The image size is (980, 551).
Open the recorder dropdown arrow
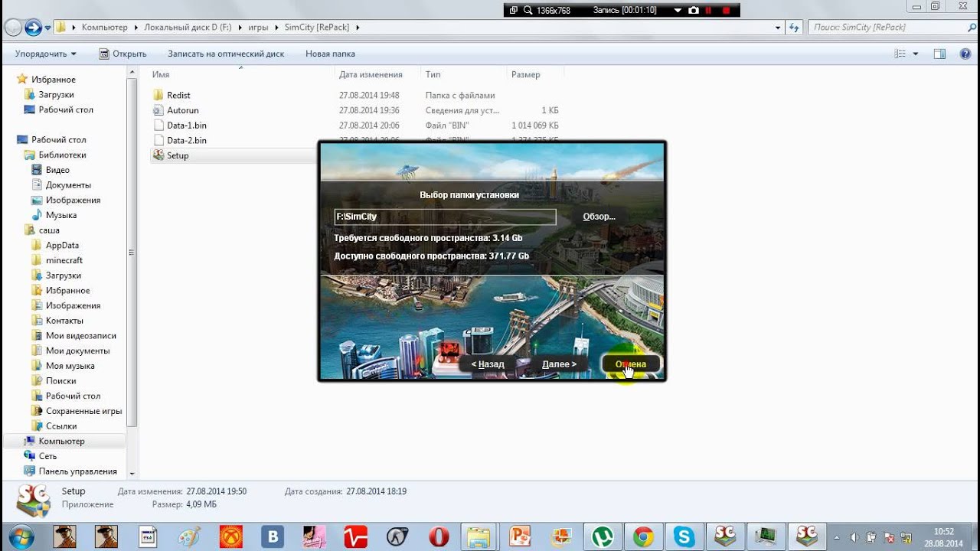678,10
